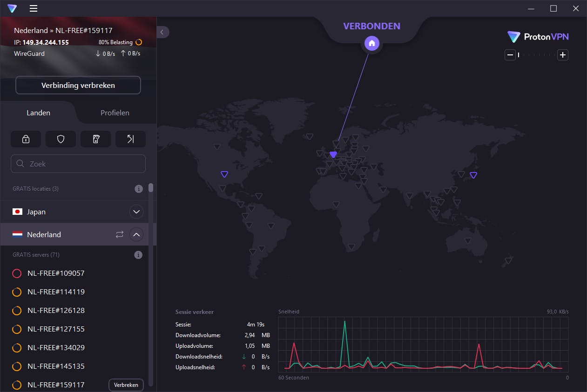The height and width of the screenshot is (392, 587).
Task: Click the Zoek search field
Action: point(78,164)
